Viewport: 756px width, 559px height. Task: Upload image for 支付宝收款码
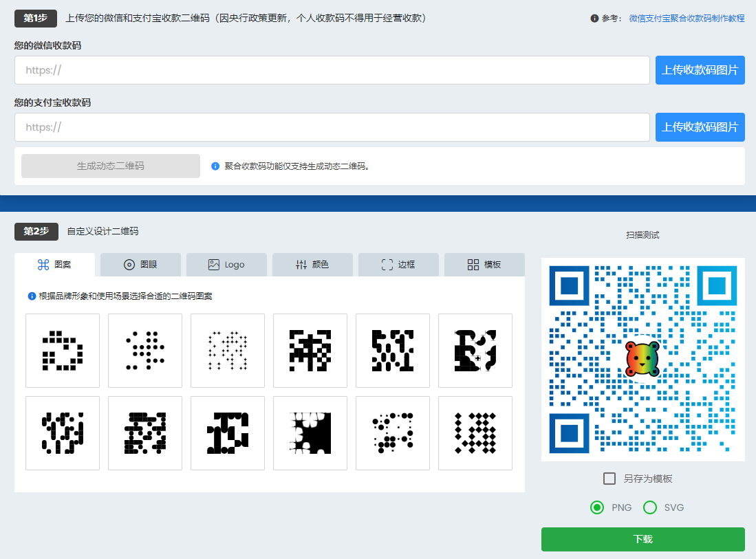tap(700, 127)
